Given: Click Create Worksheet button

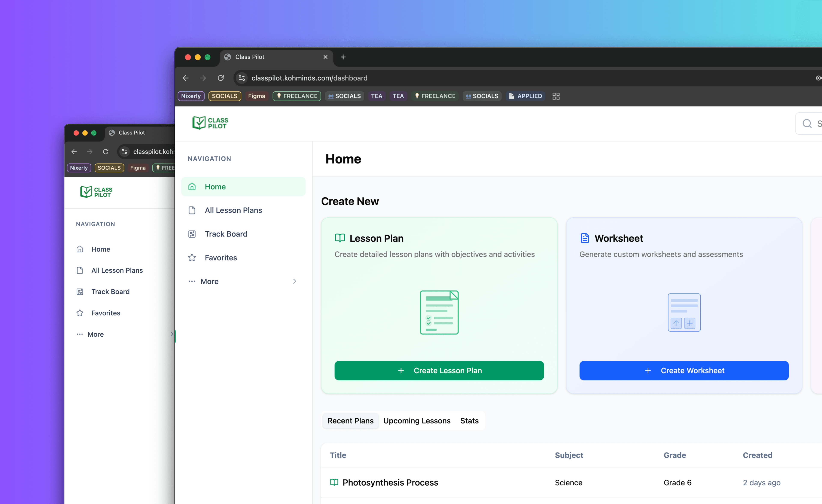Looking at the screenshot, I should pyautogui.click(x=684, y=371).
